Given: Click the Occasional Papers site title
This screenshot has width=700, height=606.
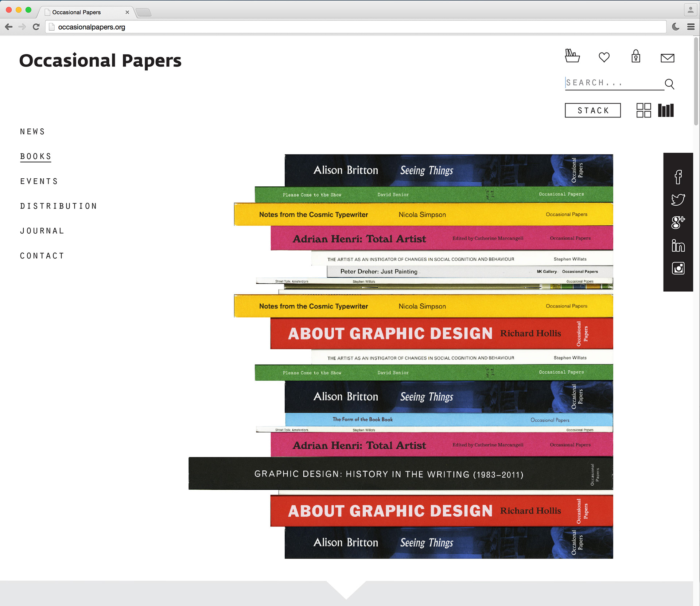Looking at the screenshot, I should click(x=100, y=61).
